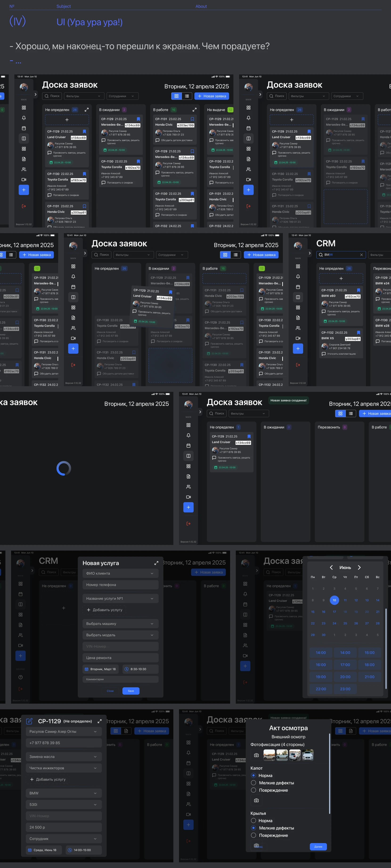Clear the BMW search field with the X icon
The image size is (391, 868).
tap(361, 255)
